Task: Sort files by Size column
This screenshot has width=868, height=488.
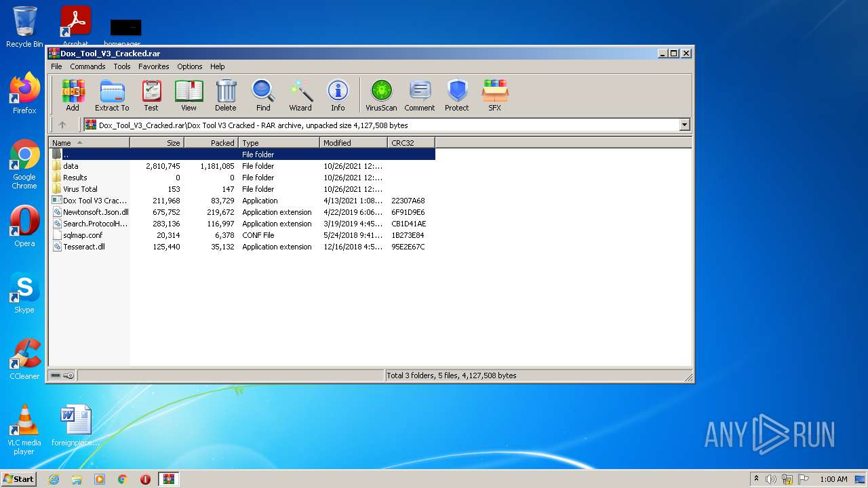Action: coord(157,143)
